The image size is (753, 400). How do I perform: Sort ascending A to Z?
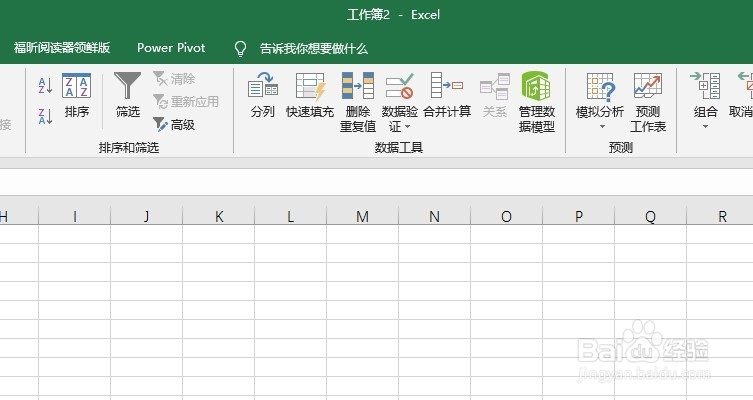click(45, 85)
